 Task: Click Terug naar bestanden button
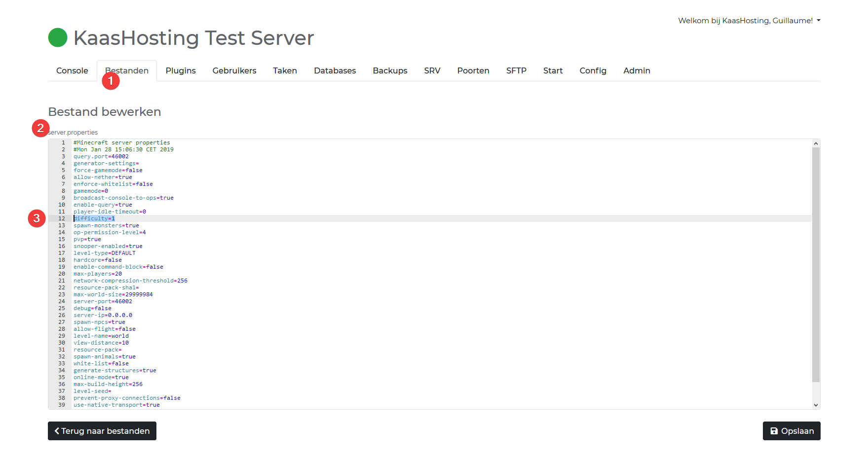coord(102,431)
